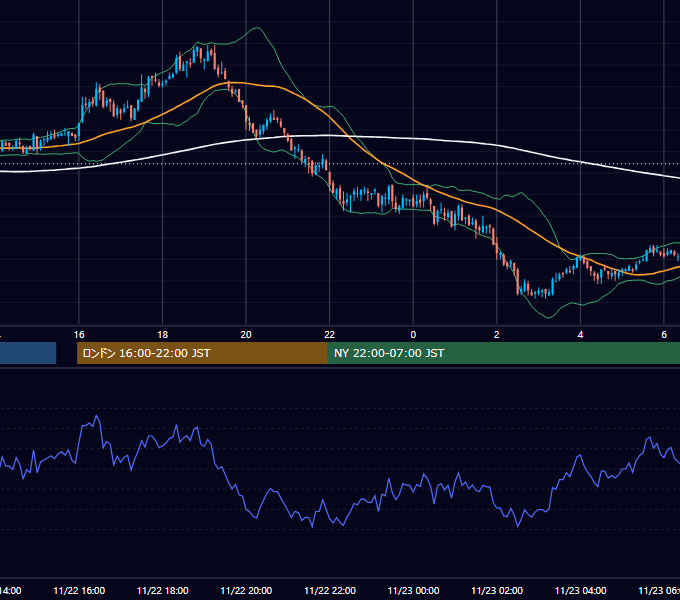This screenshot has height=600, width=680.
Task: Click the 2 hour axis label
Action: pos(497,335)
